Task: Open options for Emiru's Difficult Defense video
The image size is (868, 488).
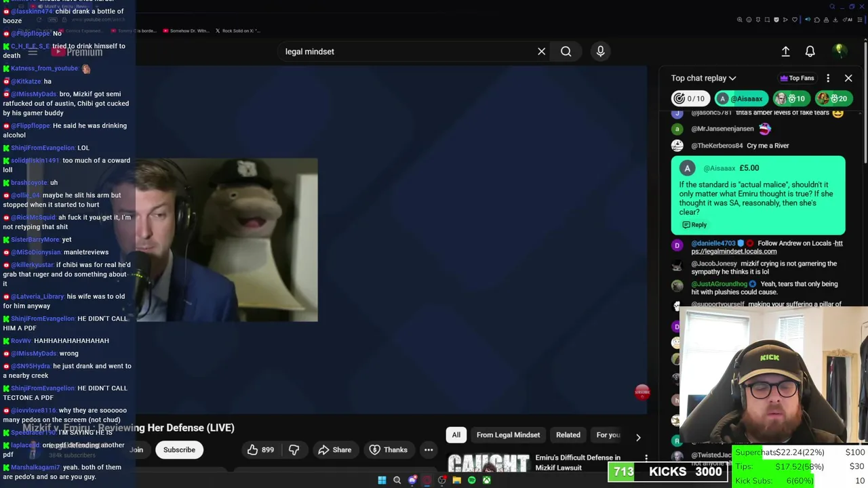Action: (646, 459)
